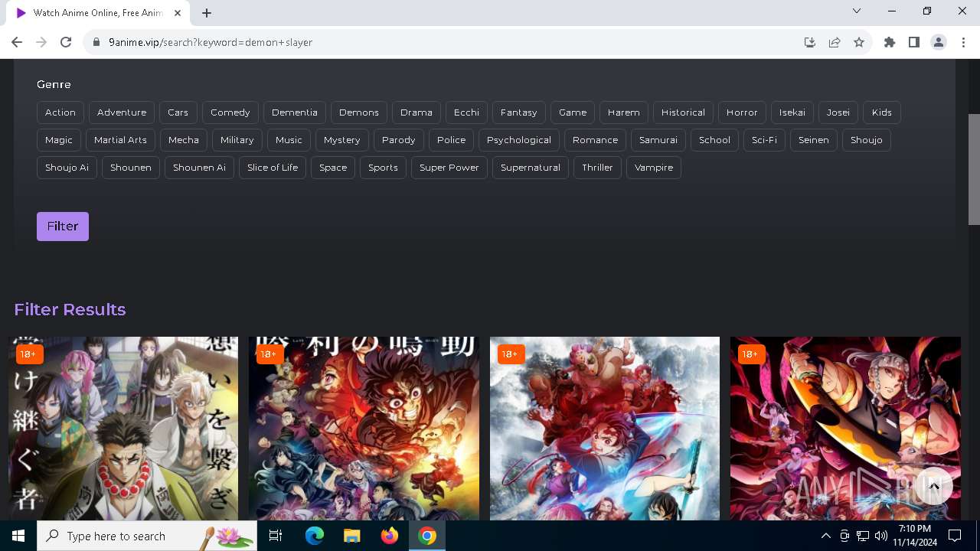
Task: Click the scroll-to-top arrow button
Action: pyautogui.click(x=933, y=486)
